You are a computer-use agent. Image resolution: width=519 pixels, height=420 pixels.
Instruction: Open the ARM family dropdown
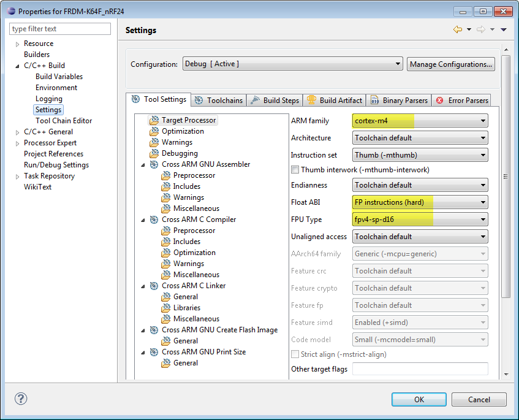click(x=420, y=121)
